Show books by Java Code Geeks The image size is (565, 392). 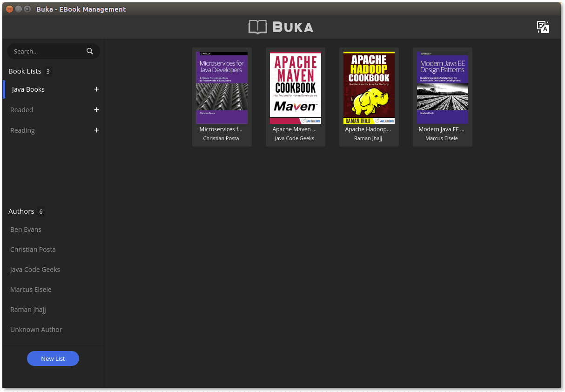(35, 270)
